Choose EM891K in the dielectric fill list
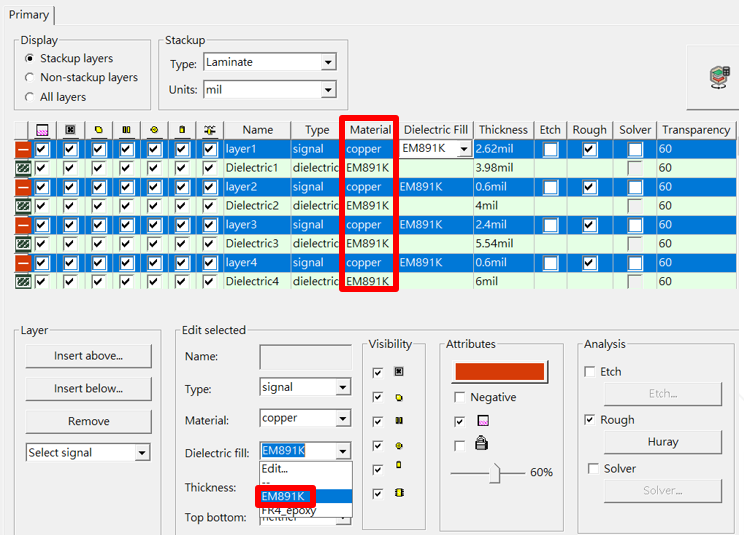 pos(306,496)
